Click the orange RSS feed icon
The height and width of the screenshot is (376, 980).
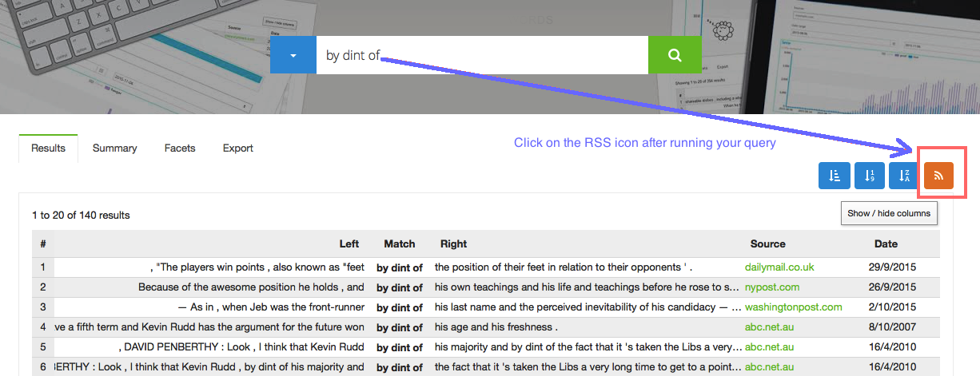pyautogui.click(x=938, y=175)
